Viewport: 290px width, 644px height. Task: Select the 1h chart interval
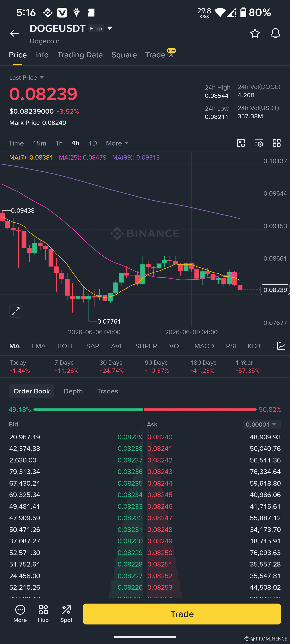click(59, 143)
